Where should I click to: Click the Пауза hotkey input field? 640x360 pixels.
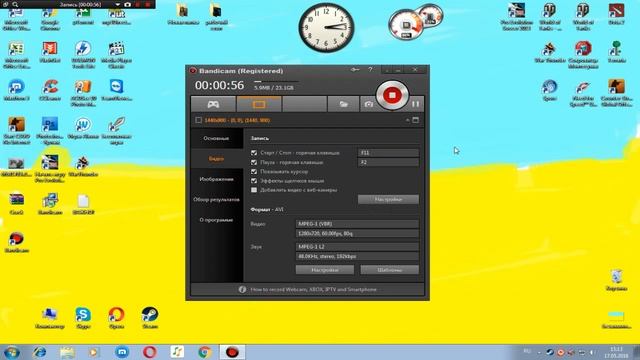(388, 162)
